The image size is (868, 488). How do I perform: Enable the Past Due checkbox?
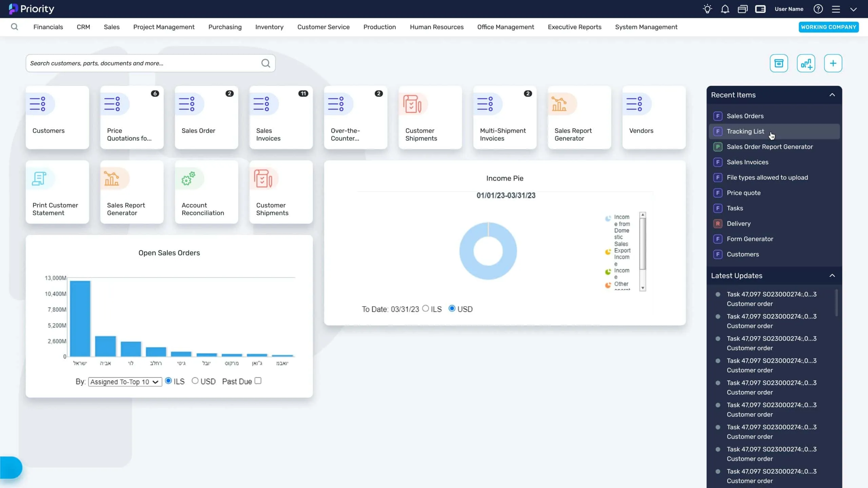258,381
